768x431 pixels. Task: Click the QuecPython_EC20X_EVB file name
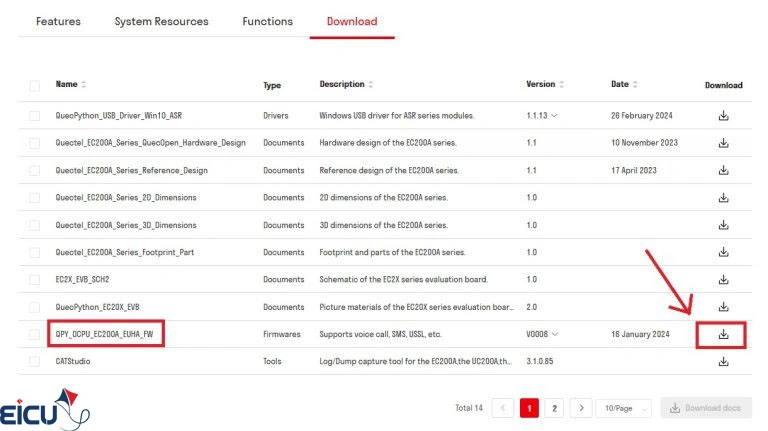[x=97, y=307]
